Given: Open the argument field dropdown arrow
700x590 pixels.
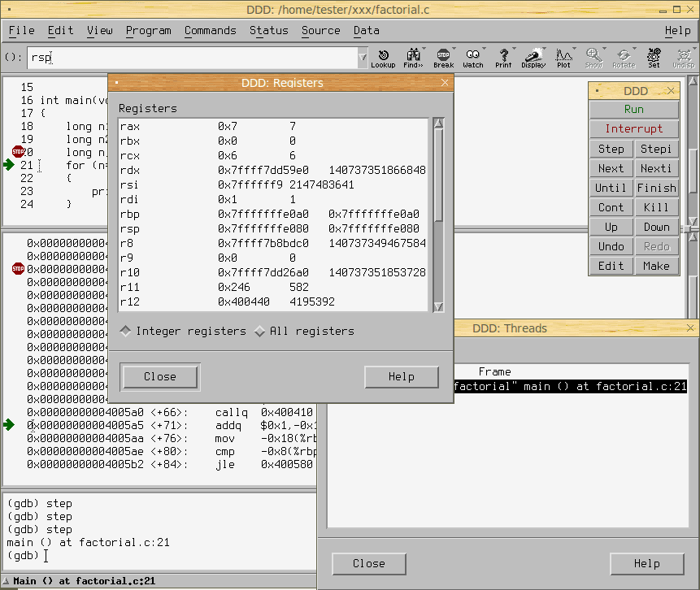Looking at the screenshot, I should point(363,58).
